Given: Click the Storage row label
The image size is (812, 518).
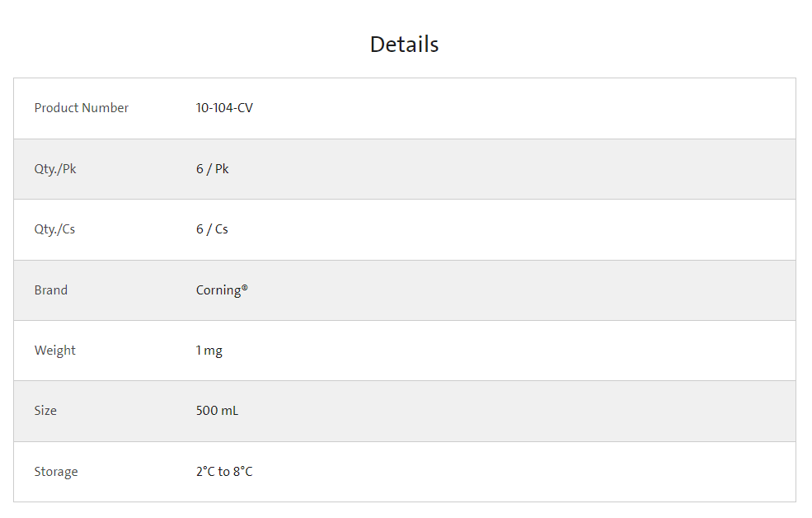Looking at the screenshot, I should [56, 472].
